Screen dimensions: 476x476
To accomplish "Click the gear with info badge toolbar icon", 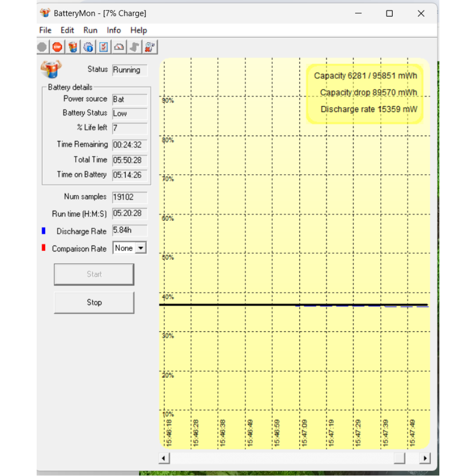I will (89, 47).
